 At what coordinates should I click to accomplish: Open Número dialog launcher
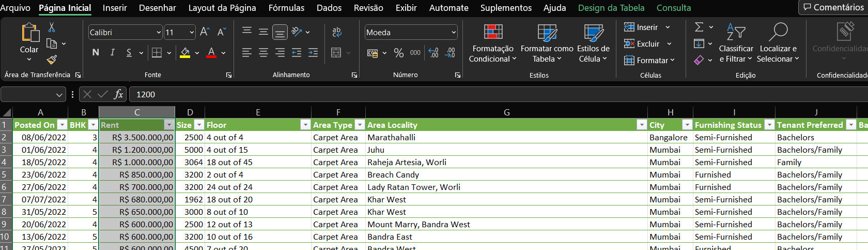pyautogui.click(x=458, y=75)
